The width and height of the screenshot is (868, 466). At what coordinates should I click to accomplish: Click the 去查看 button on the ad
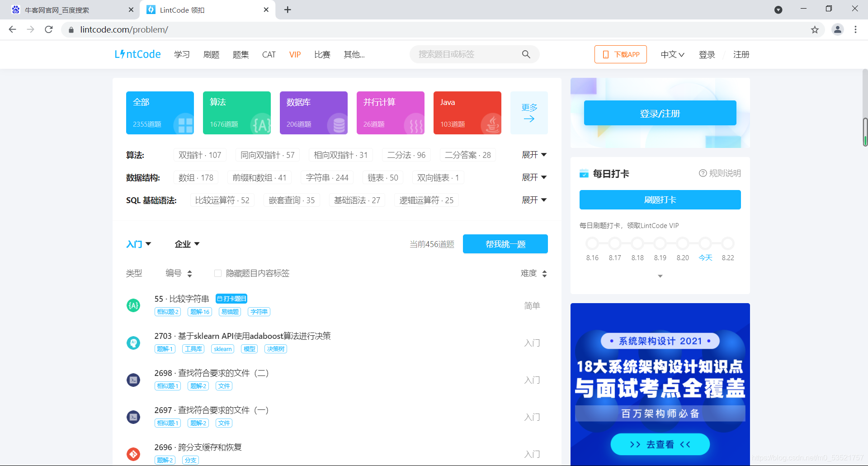pos(660,444)
